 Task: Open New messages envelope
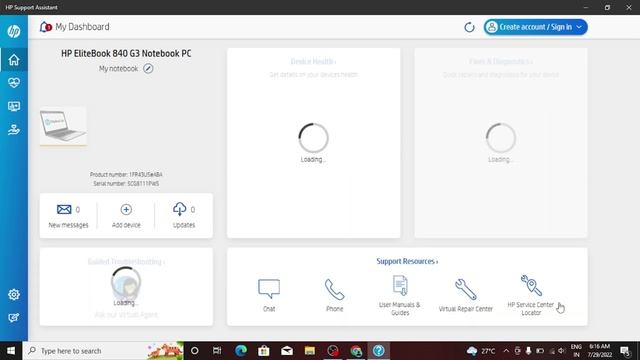64,209
